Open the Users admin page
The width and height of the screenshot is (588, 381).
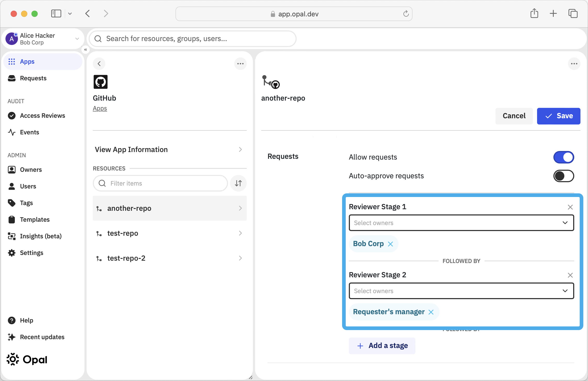(x=28, y=186)
